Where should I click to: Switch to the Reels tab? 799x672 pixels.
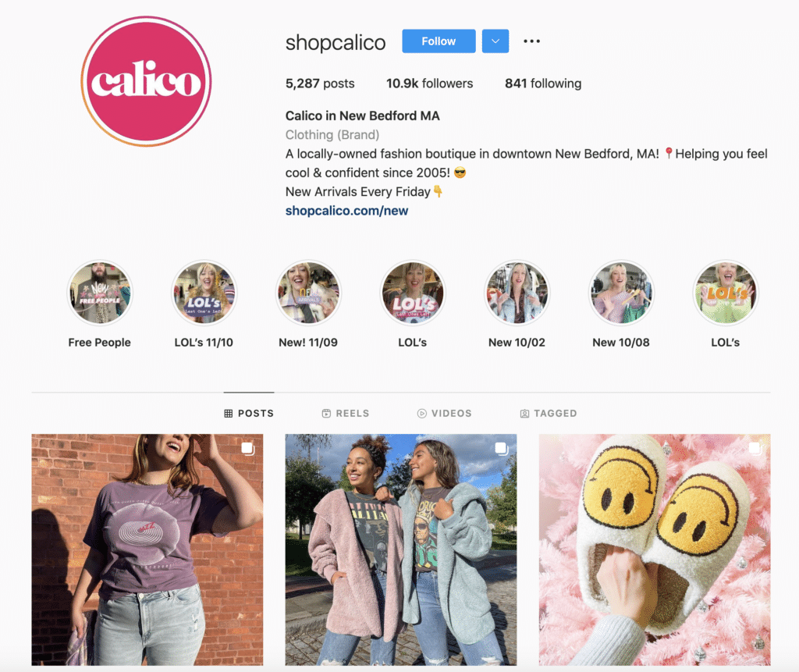(x=346, y=413)
